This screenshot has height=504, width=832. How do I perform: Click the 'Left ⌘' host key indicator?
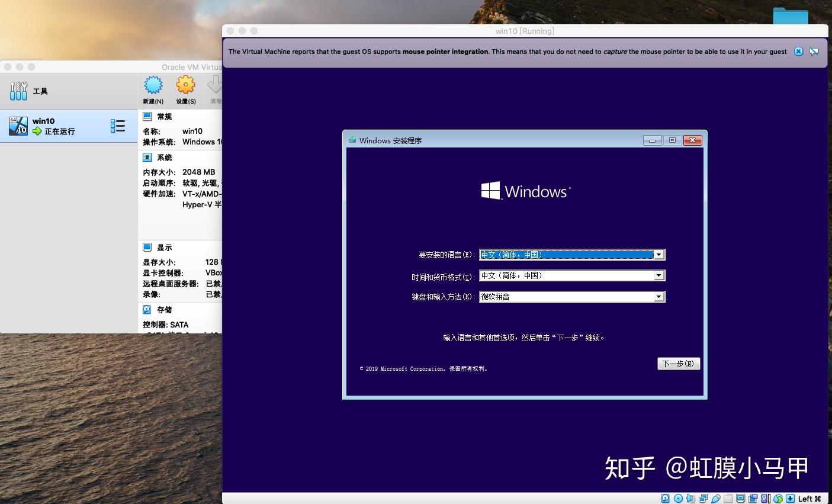click(x=809, y=499)
